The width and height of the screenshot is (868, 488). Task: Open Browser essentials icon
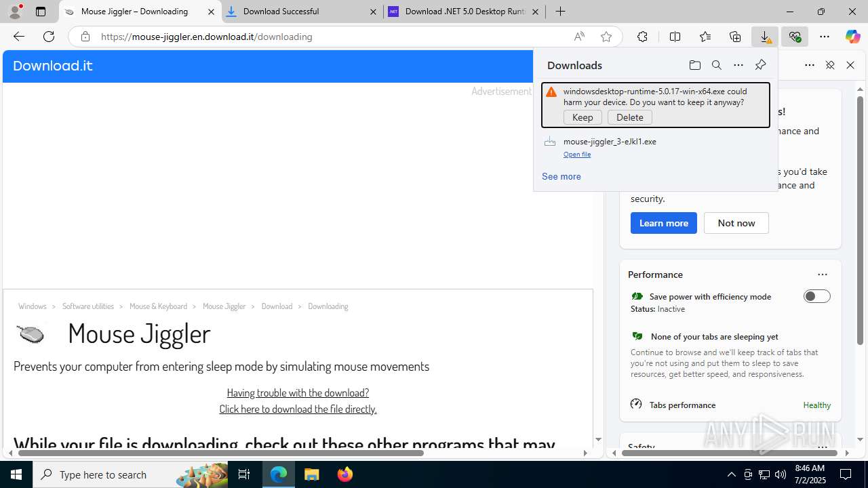click(795, 37)
